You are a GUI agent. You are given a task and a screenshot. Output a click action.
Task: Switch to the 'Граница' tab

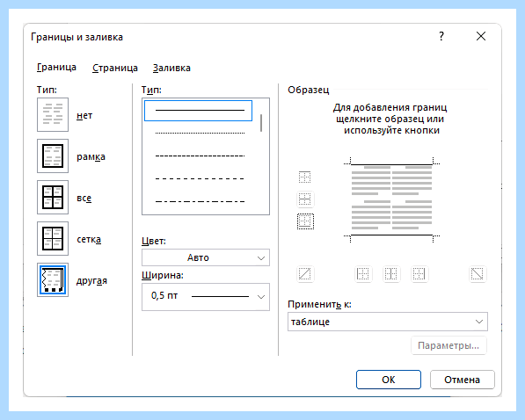point(56,68)
